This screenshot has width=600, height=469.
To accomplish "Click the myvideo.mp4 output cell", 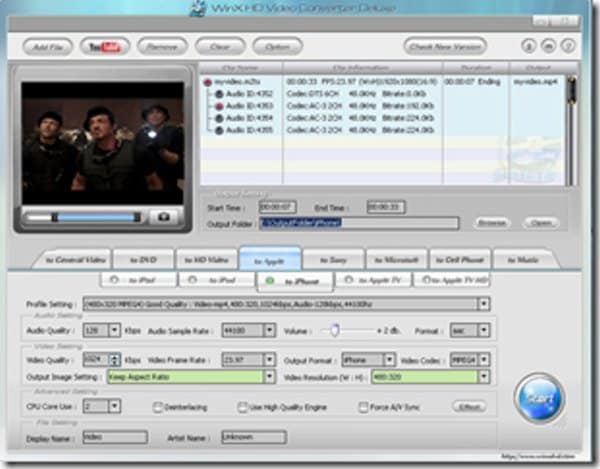I will point(536,82).
